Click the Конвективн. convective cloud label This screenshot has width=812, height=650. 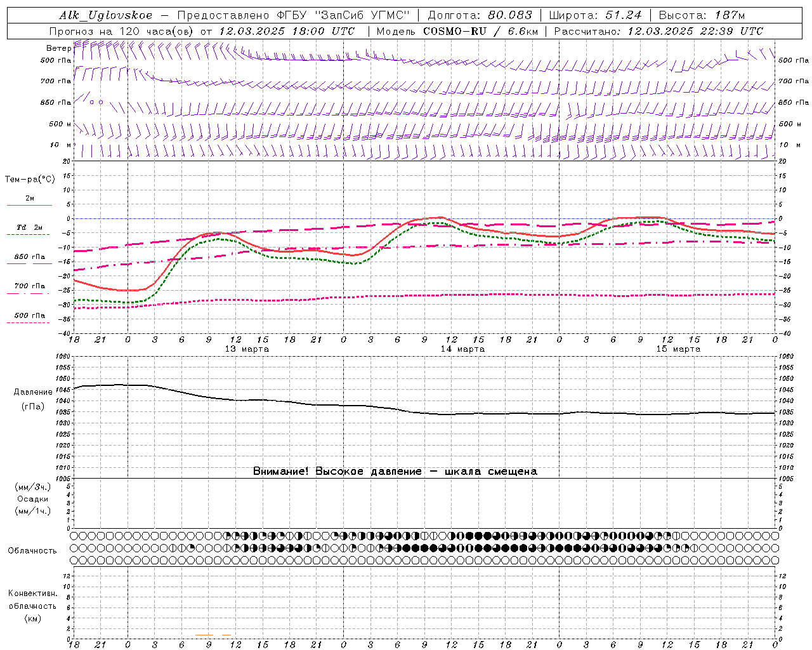pyautogui.click(x=32, y=594)
